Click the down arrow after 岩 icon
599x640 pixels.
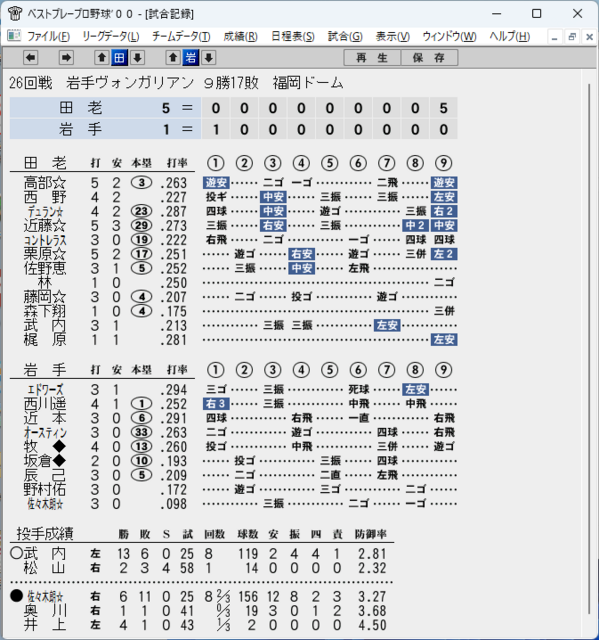pyautogui.click(x=209, y=58)
